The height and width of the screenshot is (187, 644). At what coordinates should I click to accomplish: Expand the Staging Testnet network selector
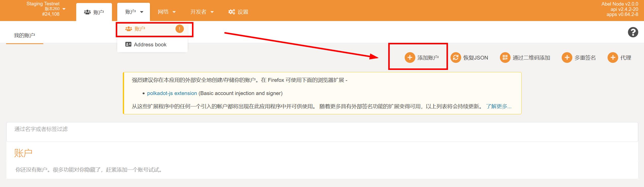pyautogui.click(x=64, y=9)
